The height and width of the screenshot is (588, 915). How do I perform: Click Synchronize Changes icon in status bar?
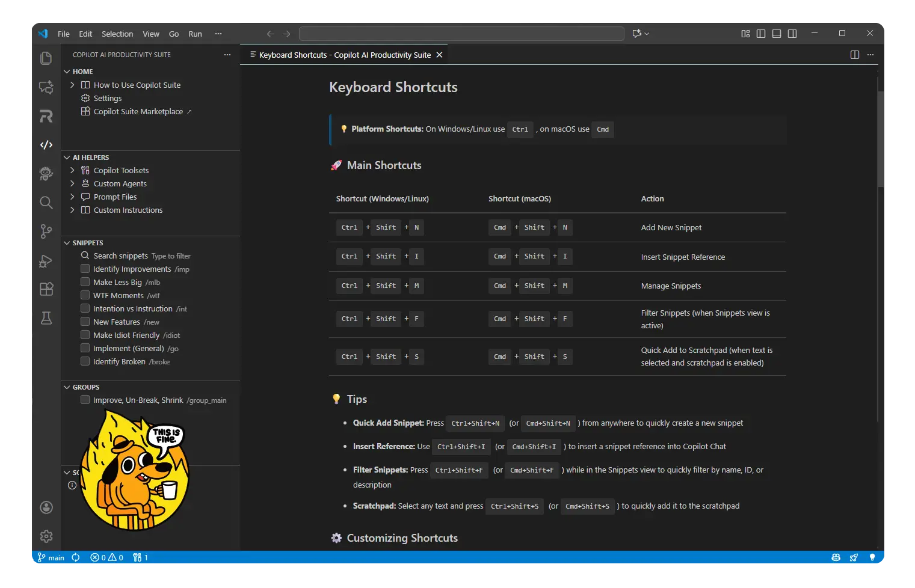tap(76, 557)
